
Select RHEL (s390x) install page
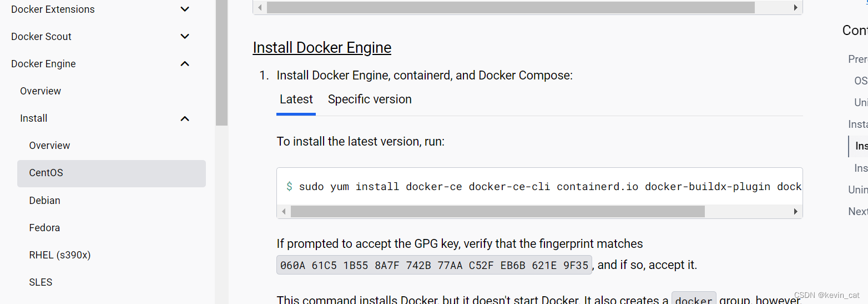60,255
